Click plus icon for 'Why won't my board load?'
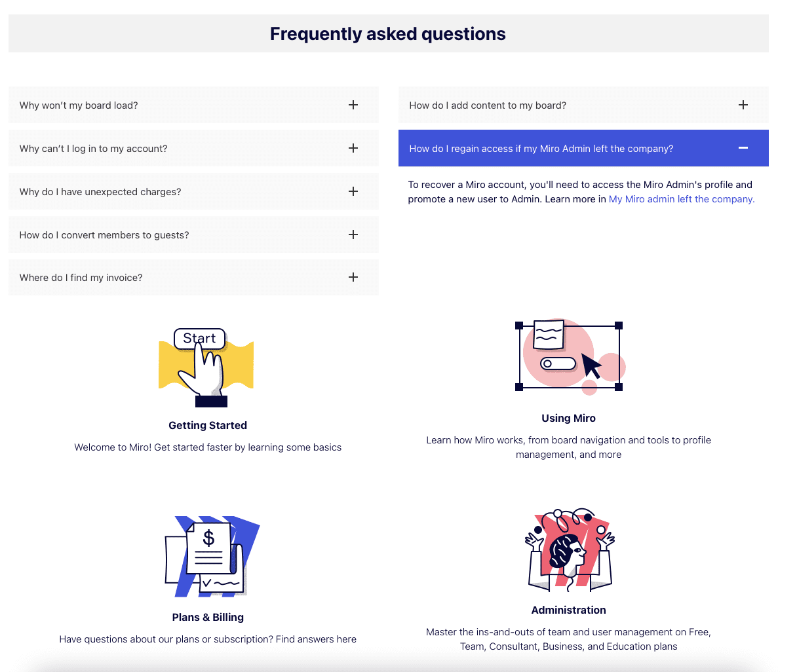 click(353, 105)
